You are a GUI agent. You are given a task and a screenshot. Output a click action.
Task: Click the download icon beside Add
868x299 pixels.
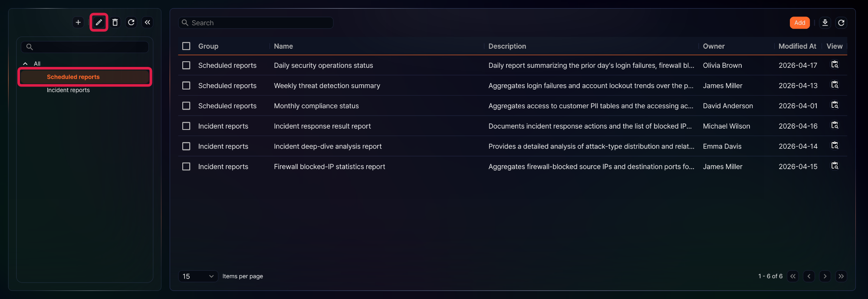pyautogui.click(x=825, y=23)
